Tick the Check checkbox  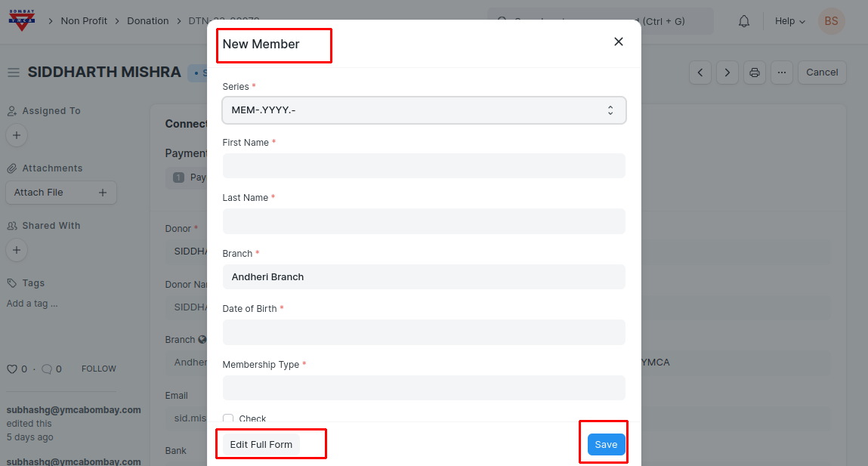point(228,418)
